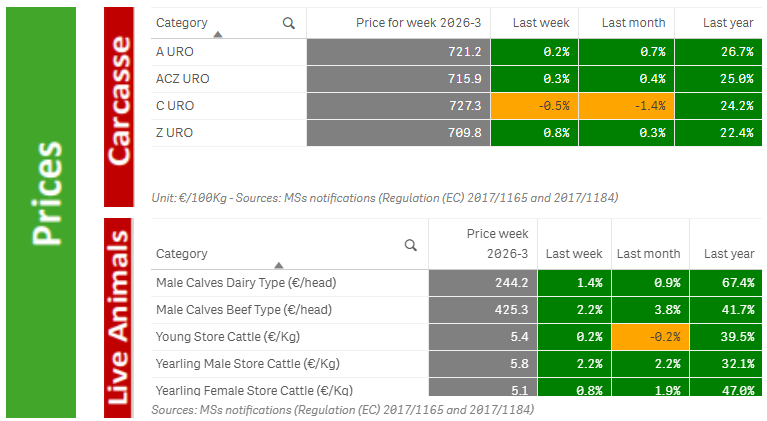The image size is (767, 421).
Task: Click search icon in Live Animals Category header
Action: (x=410, y=245)
